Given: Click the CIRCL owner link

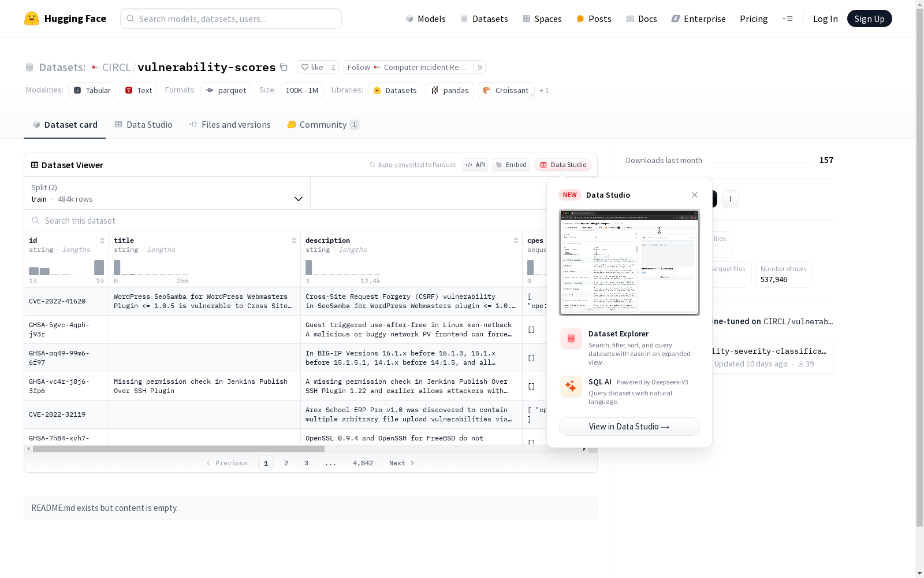Looking at the screenshot, I should [x=117, y=67].
